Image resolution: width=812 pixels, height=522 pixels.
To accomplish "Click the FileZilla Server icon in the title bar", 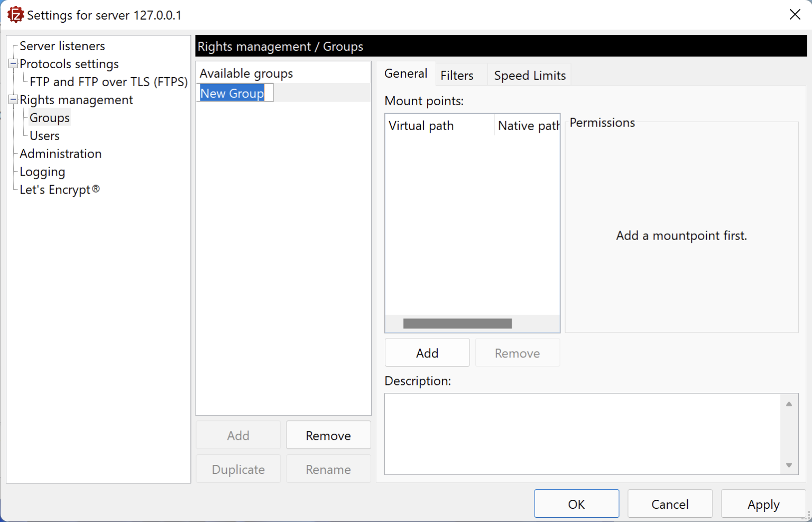I will click(15, 14).
